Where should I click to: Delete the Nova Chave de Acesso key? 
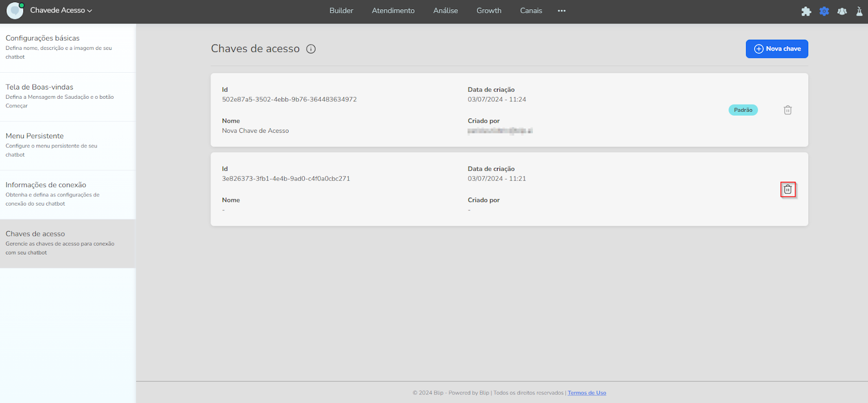point(788,110)
